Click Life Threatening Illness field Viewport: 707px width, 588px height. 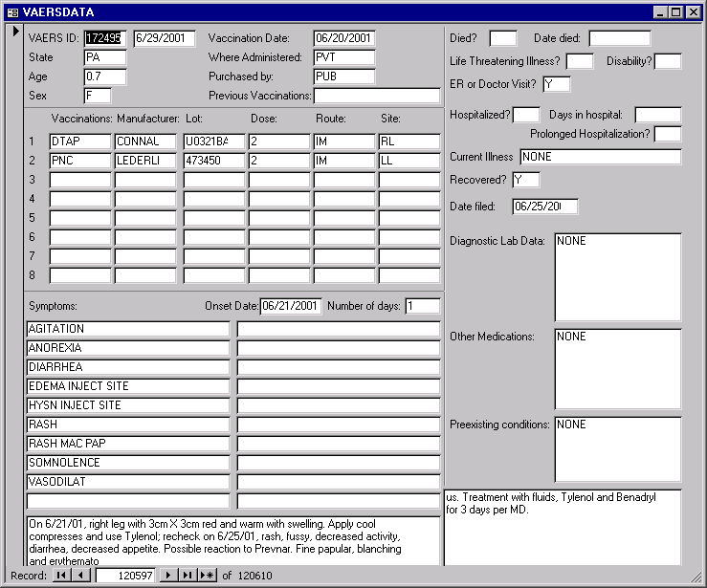point(580,61)
